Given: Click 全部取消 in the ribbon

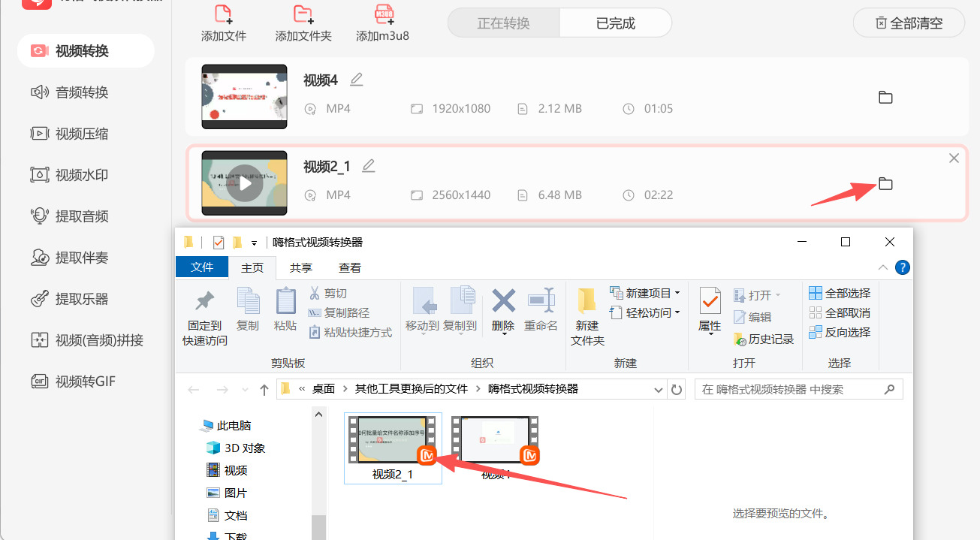Looking at the screenshot, I should [x=840, y=312].
